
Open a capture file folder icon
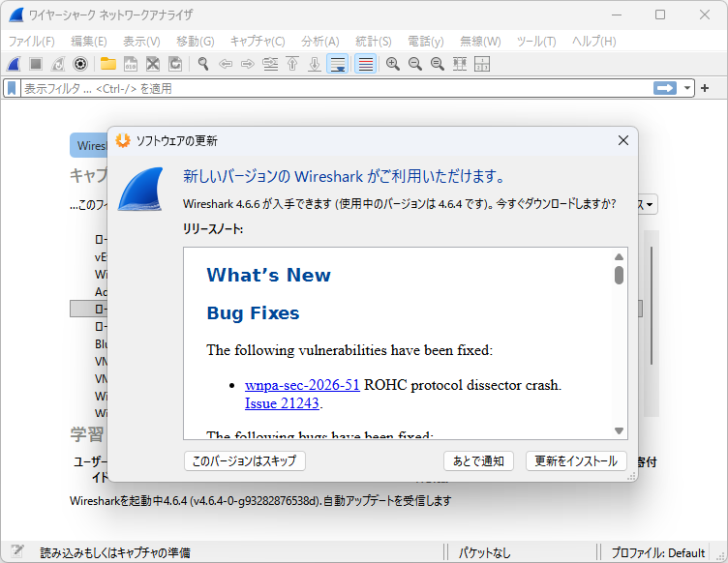click(x=108, y=64)
